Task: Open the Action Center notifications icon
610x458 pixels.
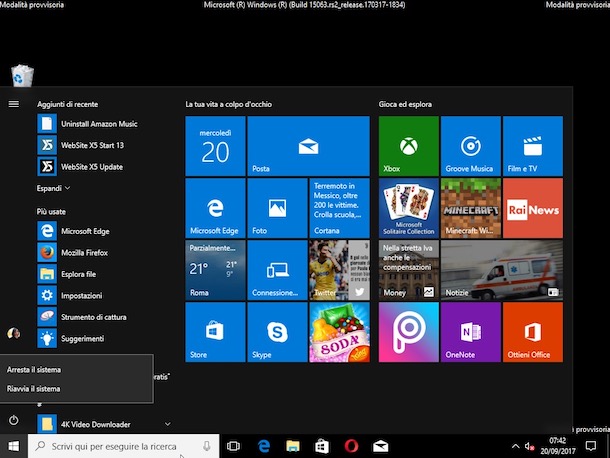Action: [x=591, y=446]
